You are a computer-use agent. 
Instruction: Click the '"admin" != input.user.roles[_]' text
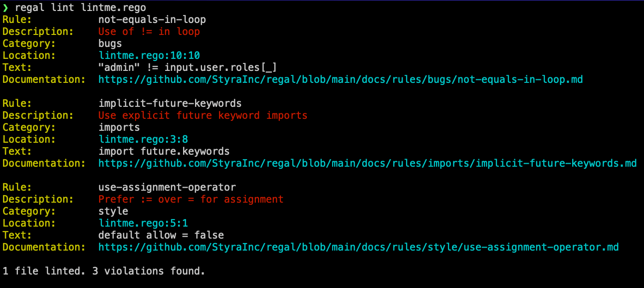coord(188,67)
